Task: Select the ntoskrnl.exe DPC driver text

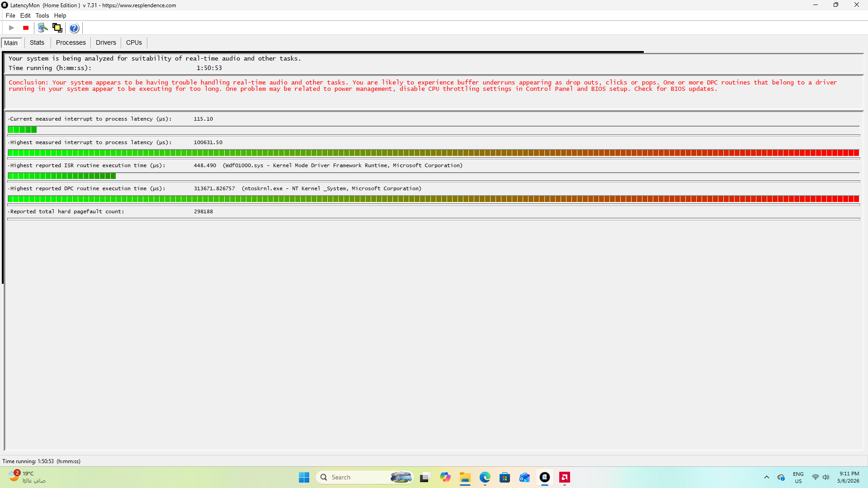Action: click(331, 188)
